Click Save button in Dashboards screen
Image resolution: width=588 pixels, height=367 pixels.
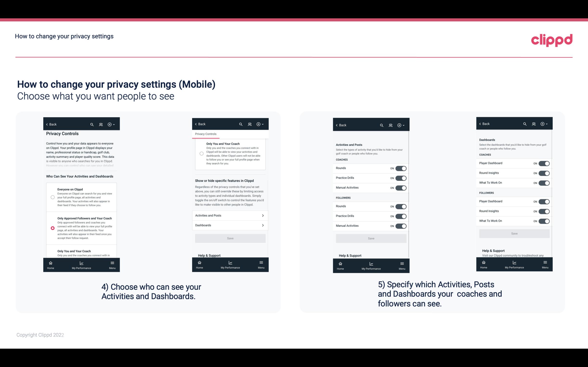514,233
